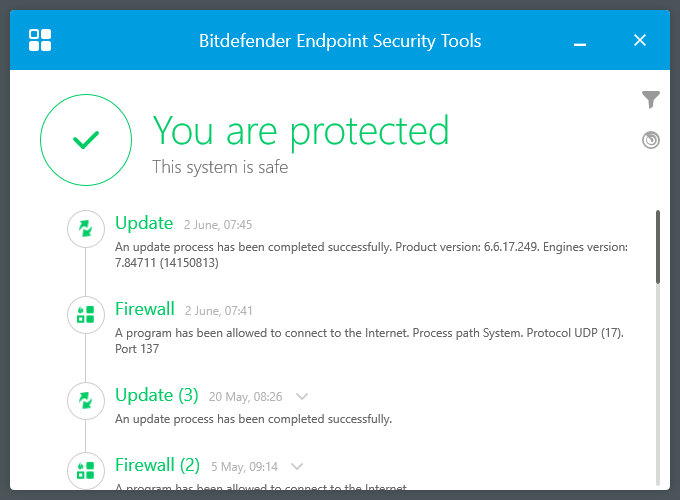Click the green checkmark protection status circle

tap(86, 141)
